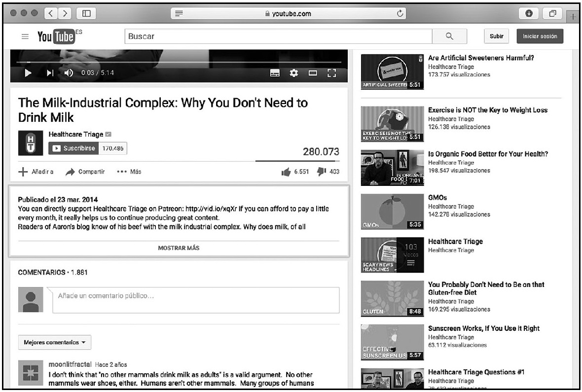Image resolution: width=582 pixels, height=392 pixels.
Task: Enter fullscreen video mode
Action: [331, 73]
